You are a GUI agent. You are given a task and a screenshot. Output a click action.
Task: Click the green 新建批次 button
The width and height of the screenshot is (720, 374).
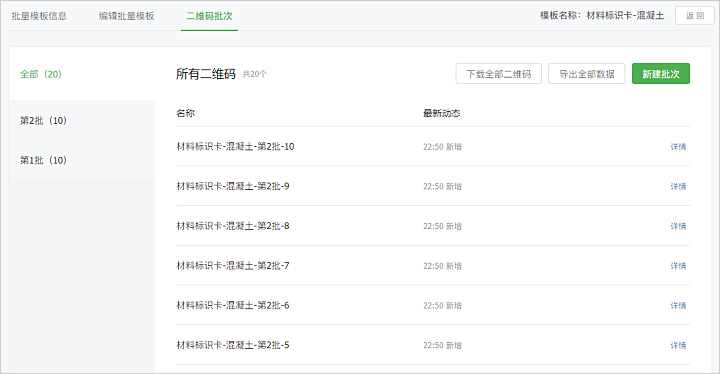pyautogui.click(x=661, y=74)
